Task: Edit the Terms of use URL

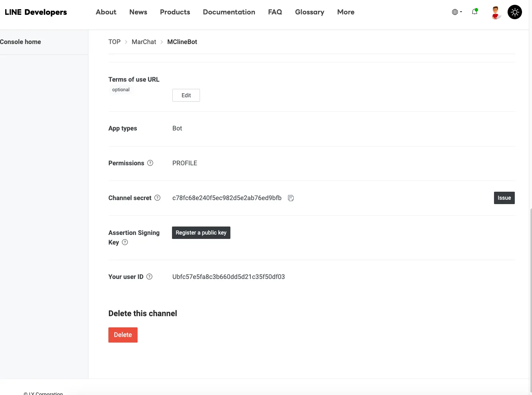Action: pyautogui.click(x=186, y=95)
